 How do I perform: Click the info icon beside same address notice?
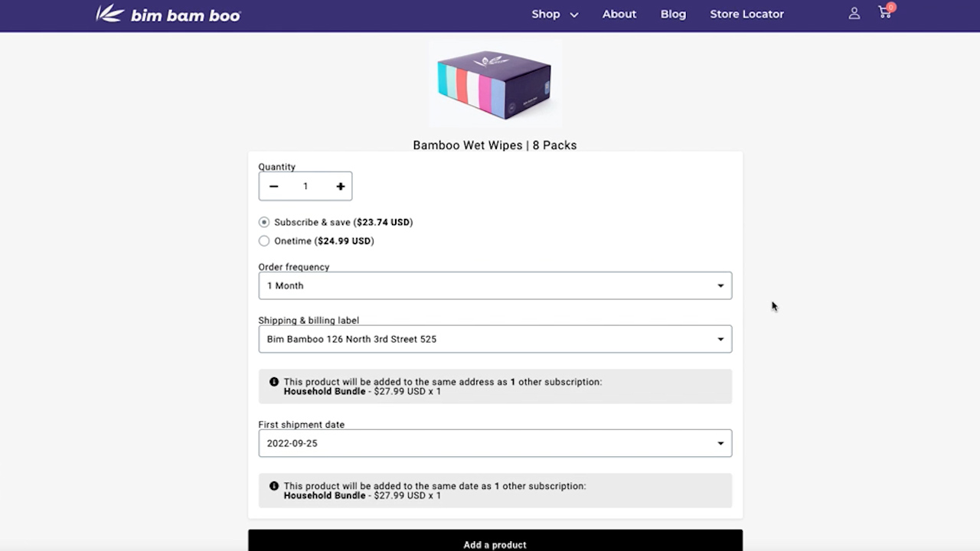coord(274,382)
